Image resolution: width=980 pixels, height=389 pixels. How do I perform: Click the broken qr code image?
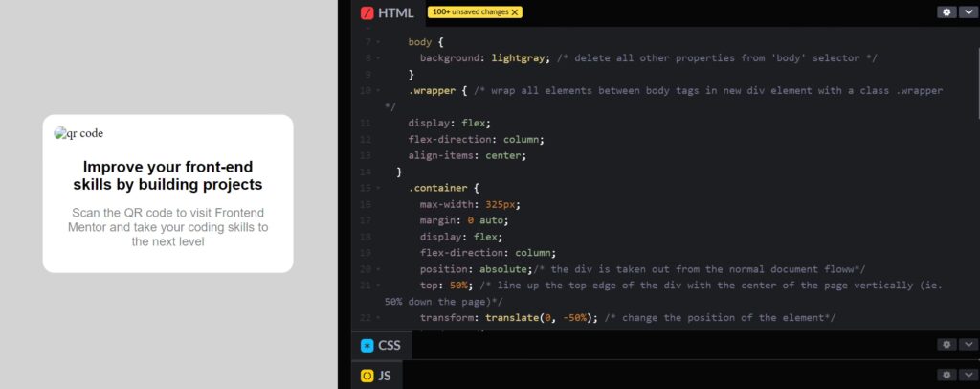(x=78, y=134)
